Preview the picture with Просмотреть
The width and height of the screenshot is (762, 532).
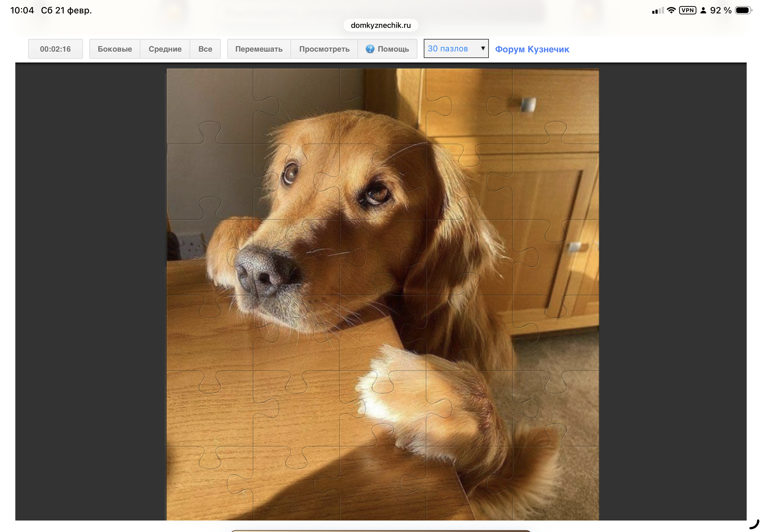click(324, 49)
